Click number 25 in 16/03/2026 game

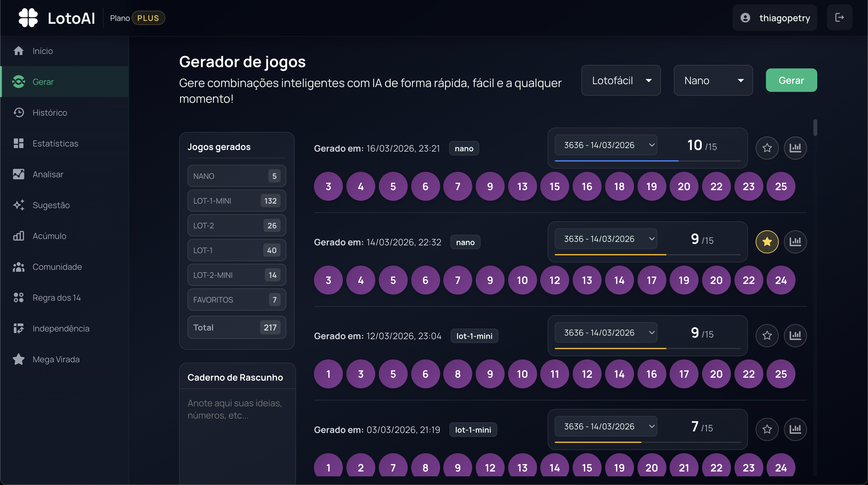click(780, 186)
